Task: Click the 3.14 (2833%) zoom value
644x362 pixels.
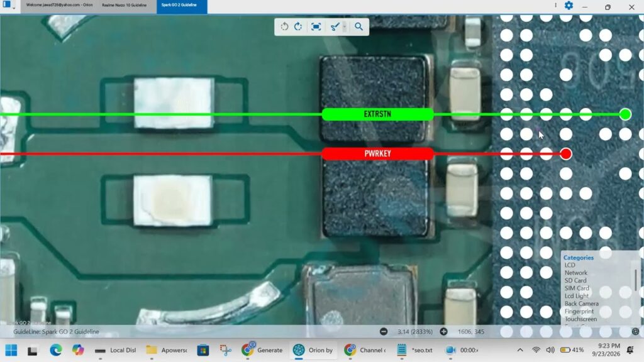Action: pyautogui.click(x=415, y=332)
